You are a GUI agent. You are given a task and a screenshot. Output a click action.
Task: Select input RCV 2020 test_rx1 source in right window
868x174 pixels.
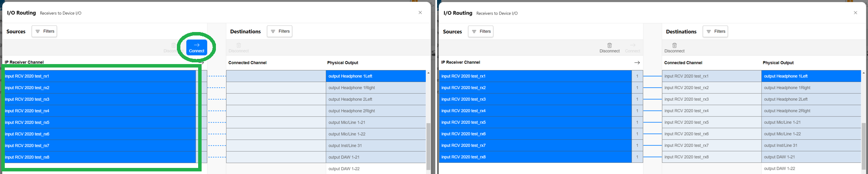(x=535, y=76)
